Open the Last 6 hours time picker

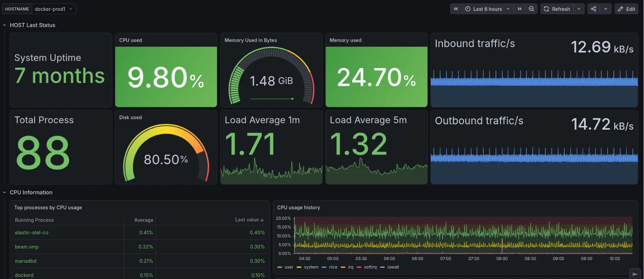(x=487, y=9)
